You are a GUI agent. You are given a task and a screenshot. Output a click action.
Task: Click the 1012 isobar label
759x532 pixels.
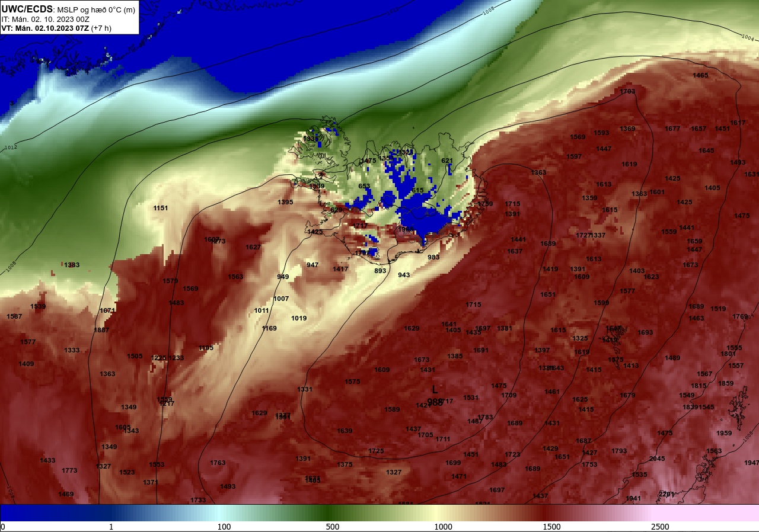[x=11, y=147]
